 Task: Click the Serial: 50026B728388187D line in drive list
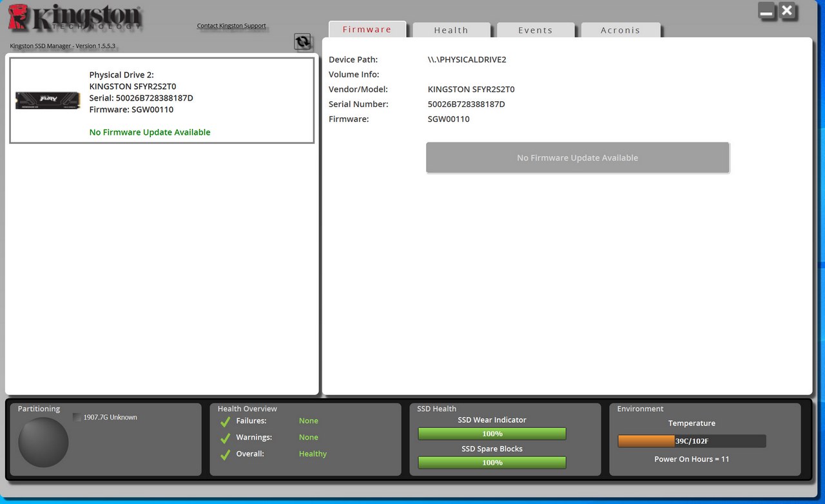point(141,98)
